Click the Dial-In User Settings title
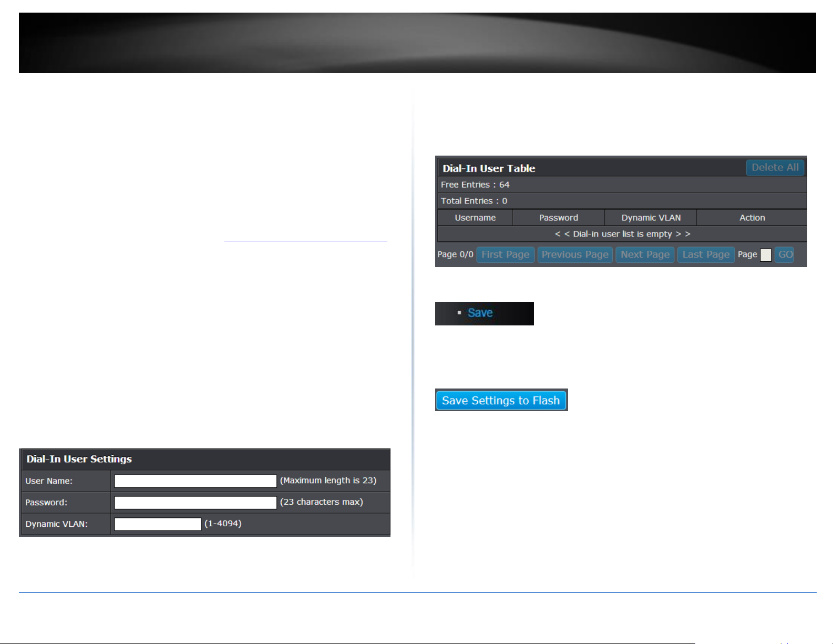 coord(79,459)
